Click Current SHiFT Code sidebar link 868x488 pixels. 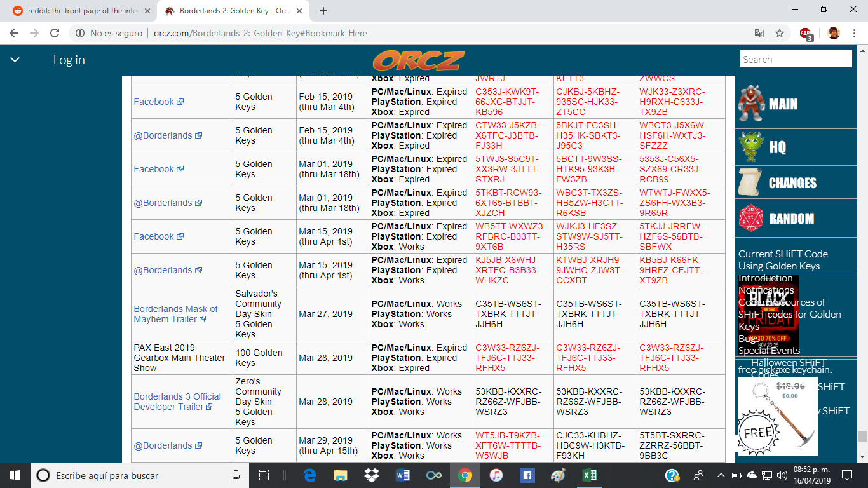coord(783,254)
